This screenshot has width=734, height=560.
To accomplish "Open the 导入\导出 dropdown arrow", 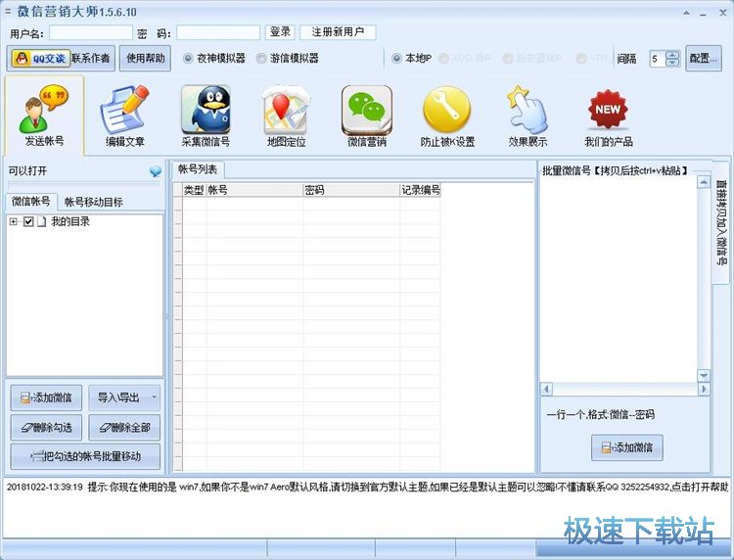I will (x=154, y=397).
